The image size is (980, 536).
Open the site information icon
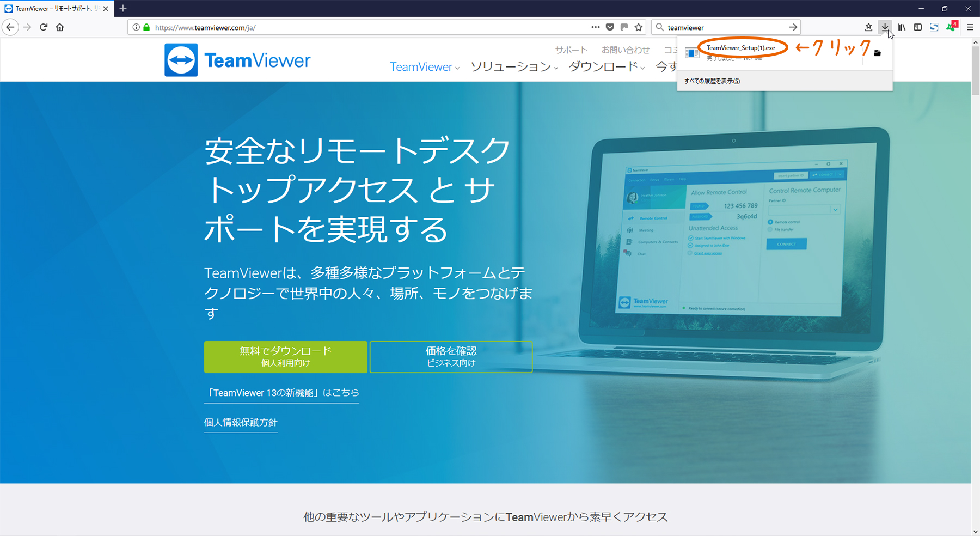(136, 27)
